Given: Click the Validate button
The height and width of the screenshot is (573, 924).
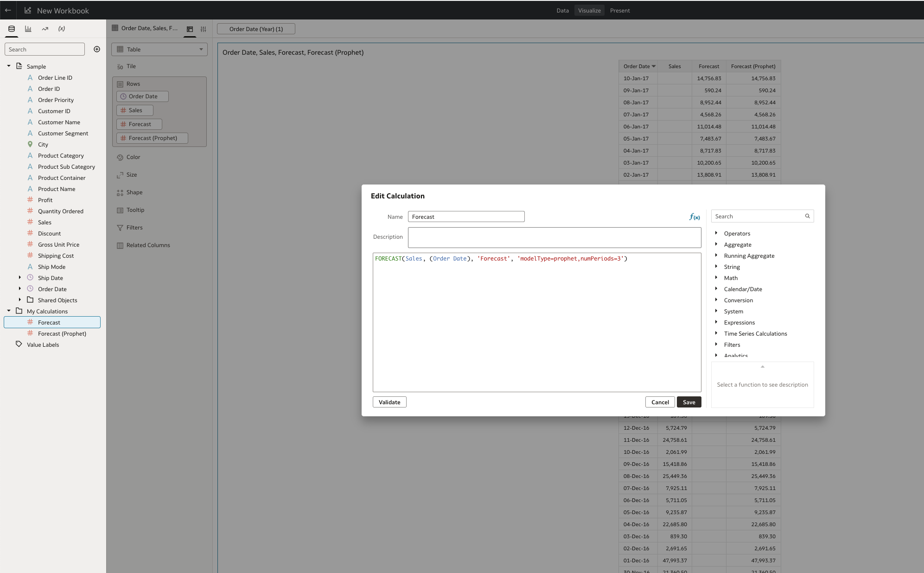Looking at the screenshot, I should 389,402.
